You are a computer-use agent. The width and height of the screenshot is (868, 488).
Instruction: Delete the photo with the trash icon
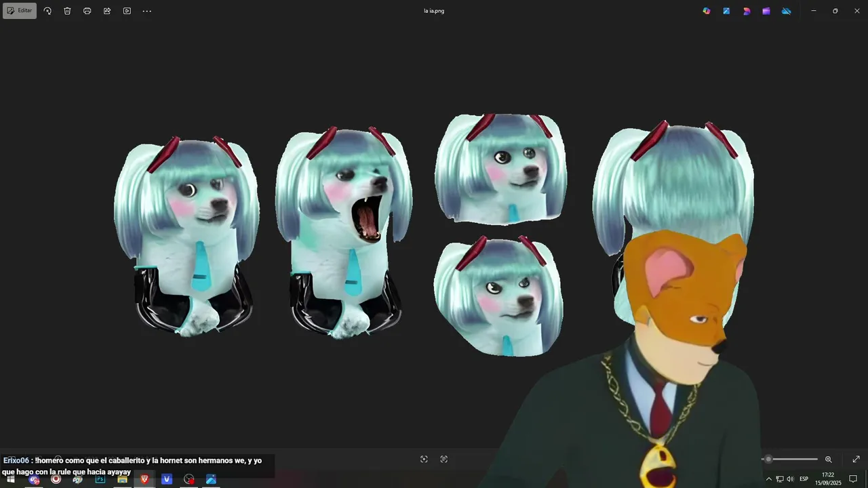click(67, 11)
